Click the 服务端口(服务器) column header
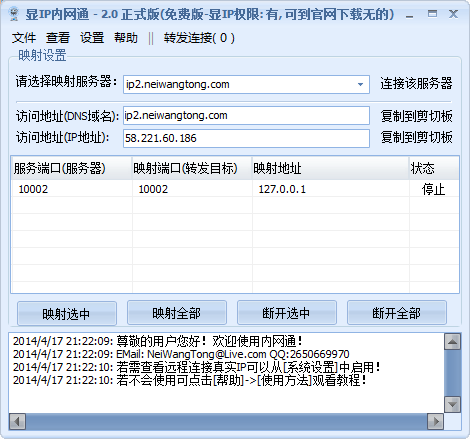The height and width of the screenshot is (439, 470). point(72,168)
